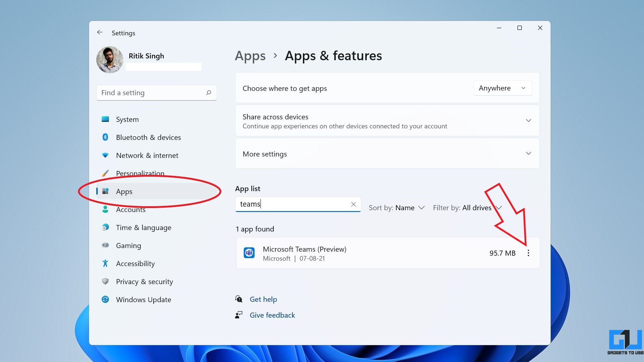Click the Apps breadcrumb link
This screenshot has height=362, width=644.
(x=250, y=56)
